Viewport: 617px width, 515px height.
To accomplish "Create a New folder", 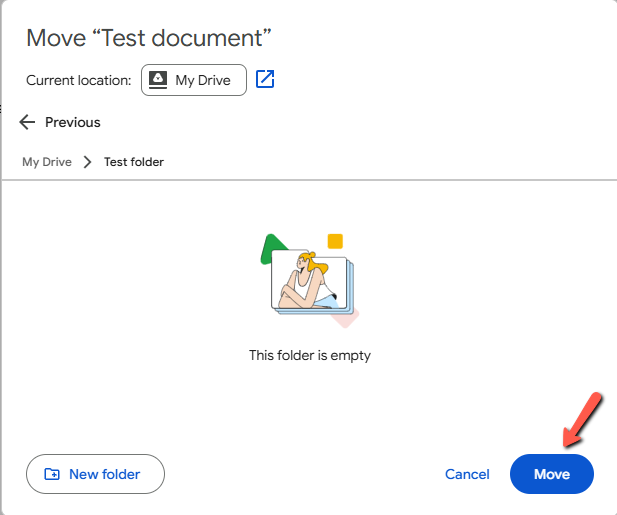I will point(95,474).
